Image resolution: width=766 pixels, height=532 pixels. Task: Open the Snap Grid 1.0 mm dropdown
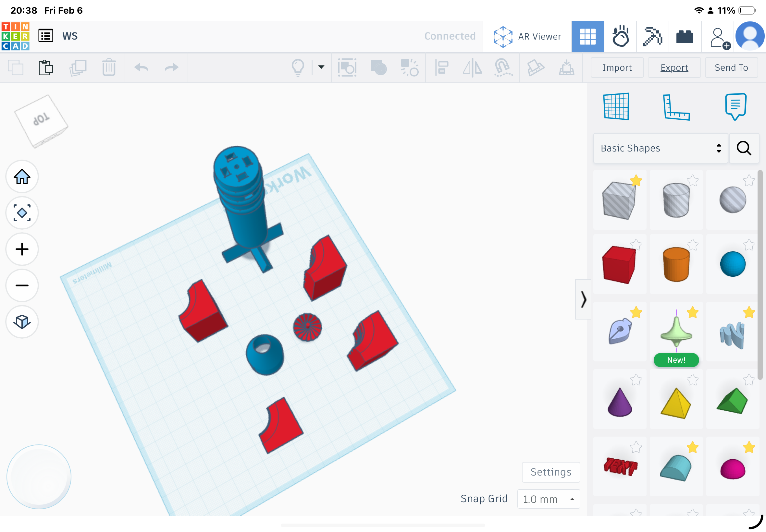click(x=549, y=499)
